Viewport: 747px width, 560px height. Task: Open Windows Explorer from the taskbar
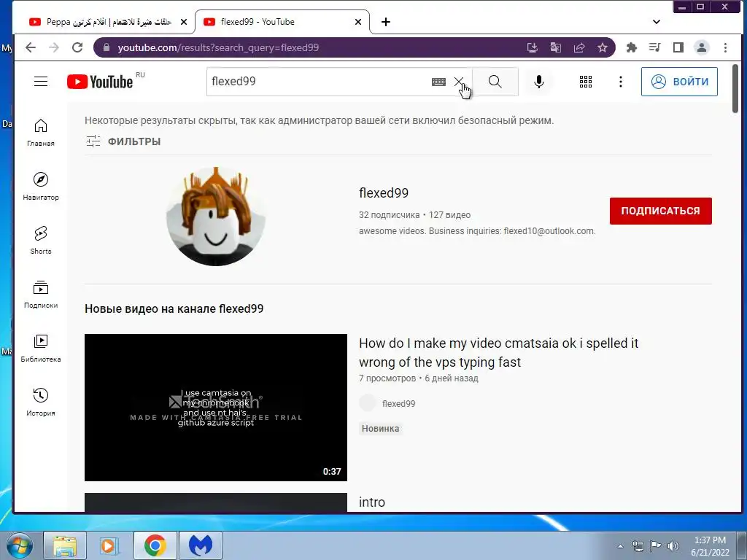tap(65, 545)
